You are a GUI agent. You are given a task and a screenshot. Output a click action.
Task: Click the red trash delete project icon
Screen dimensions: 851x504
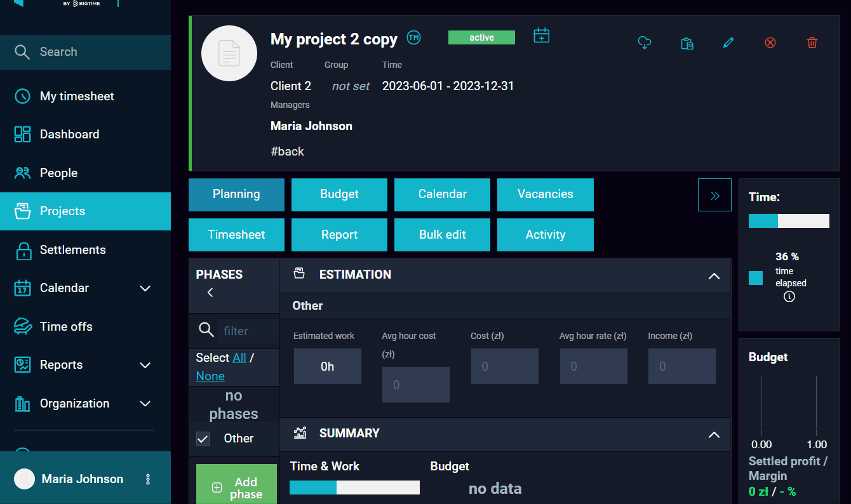pos(812,43)
